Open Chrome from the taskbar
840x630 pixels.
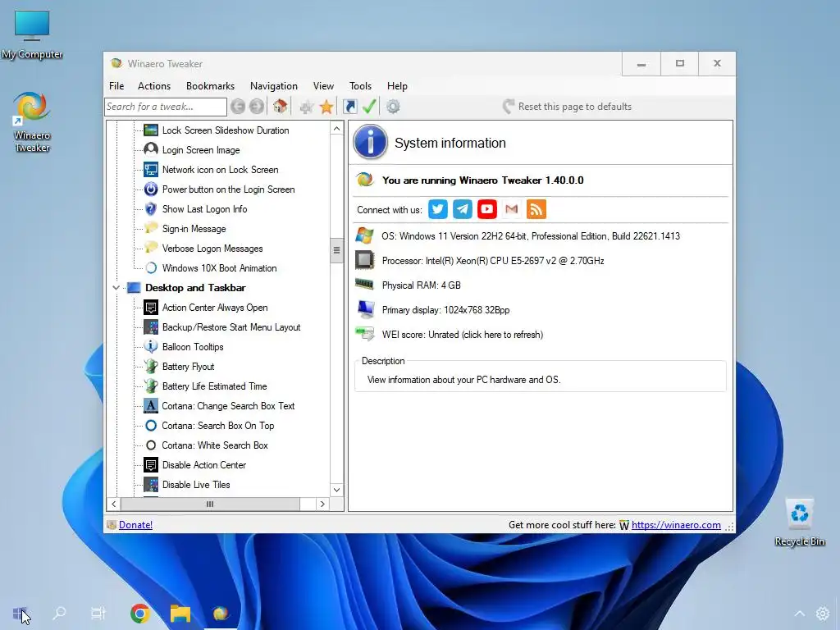tap(139, 614)
